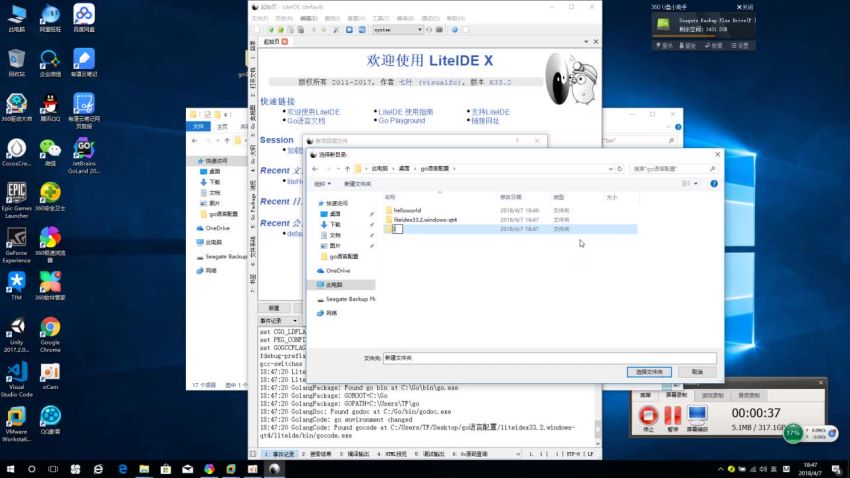The width and height of the screenshot is (850, 478).
Task: Select go语言配置 in dialog sidebar
Action: coord(340,256)
